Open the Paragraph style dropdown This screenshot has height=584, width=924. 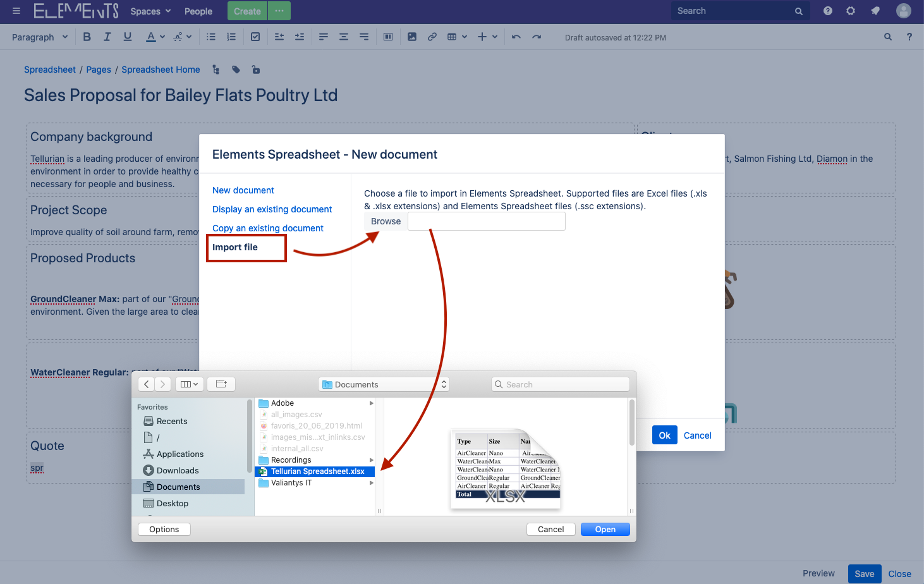[39, 37]
